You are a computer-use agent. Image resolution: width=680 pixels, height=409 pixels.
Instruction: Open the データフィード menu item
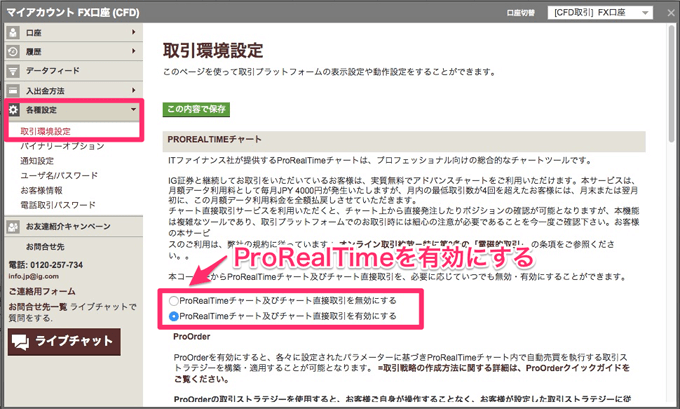click(x=74, y=71)
